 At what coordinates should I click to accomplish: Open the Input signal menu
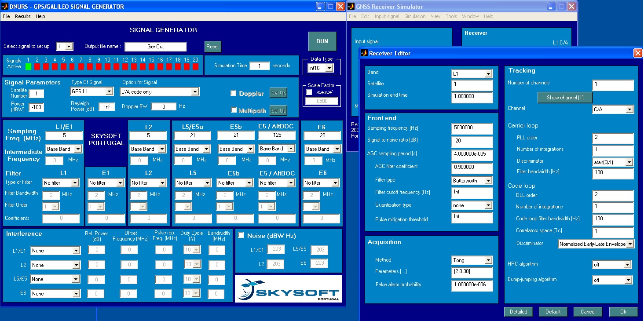[387, 16]
